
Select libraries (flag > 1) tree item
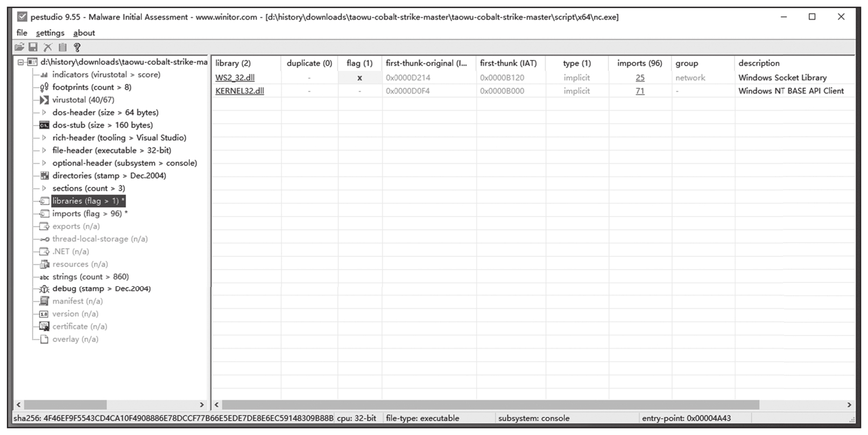click(88, 201)
